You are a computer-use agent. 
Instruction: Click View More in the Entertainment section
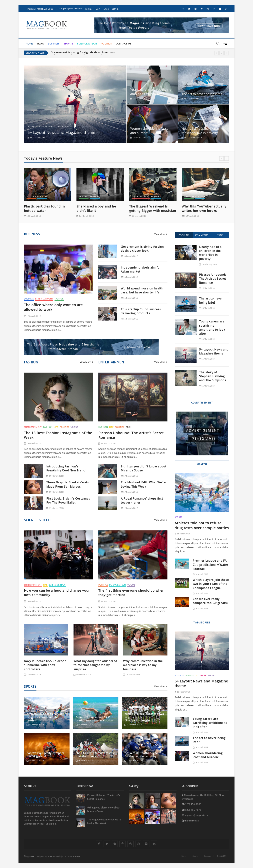click(161, 362)
